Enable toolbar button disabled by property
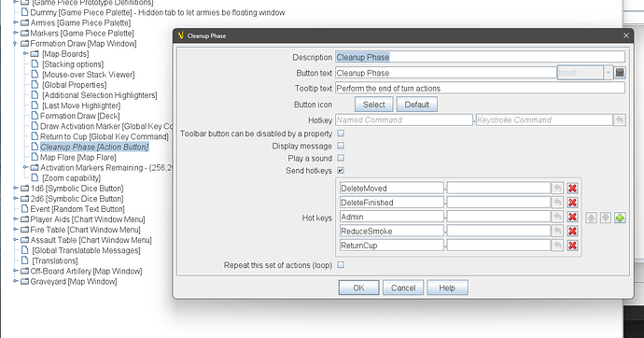This screenshot has height=338, width=644. [341, 134]
